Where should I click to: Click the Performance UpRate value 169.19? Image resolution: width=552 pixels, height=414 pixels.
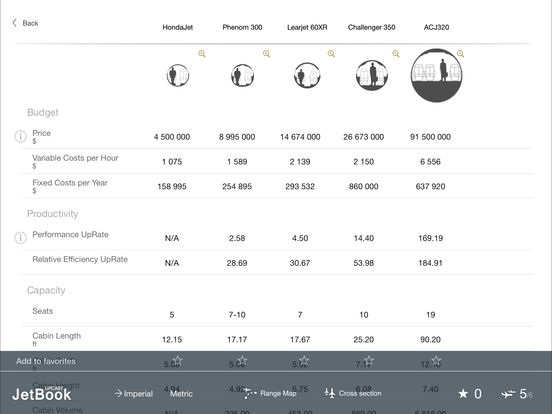[431, 238]
